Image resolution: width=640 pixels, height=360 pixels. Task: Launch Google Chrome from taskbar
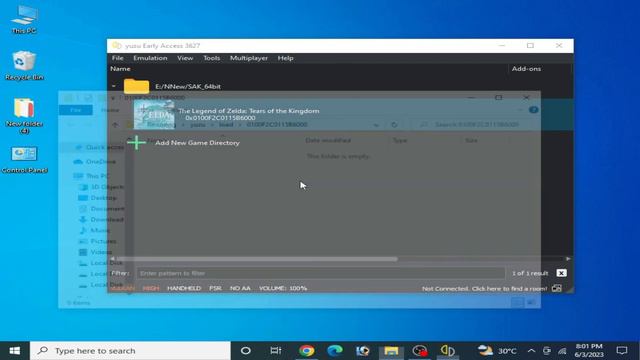[306, 351]
